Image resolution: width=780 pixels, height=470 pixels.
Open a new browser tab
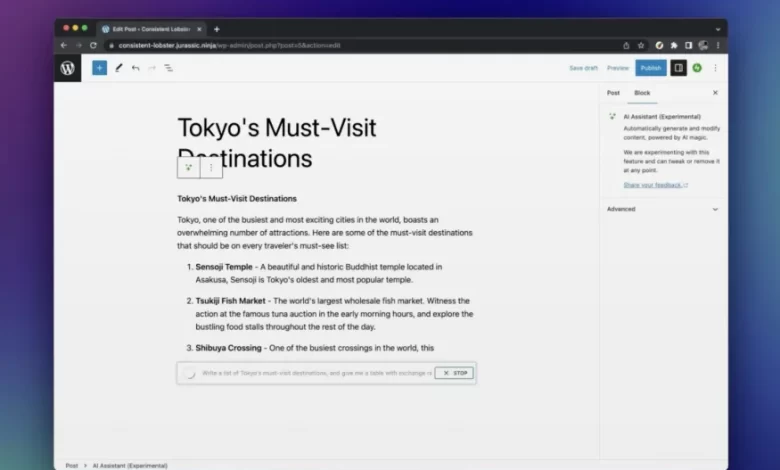coord(216,29)
